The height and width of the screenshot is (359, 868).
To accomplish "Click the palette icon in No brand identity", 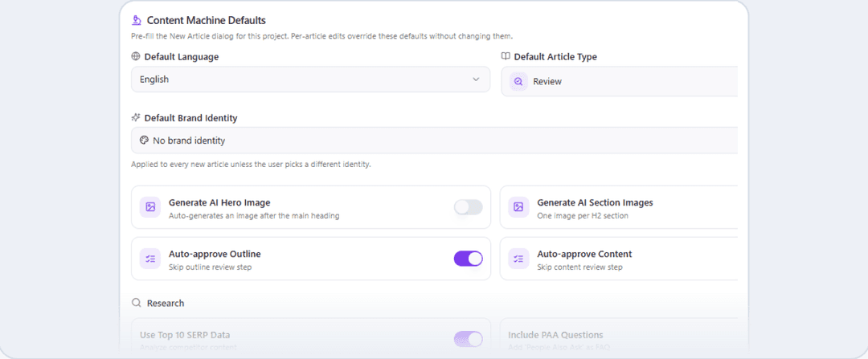I will 144,141.
